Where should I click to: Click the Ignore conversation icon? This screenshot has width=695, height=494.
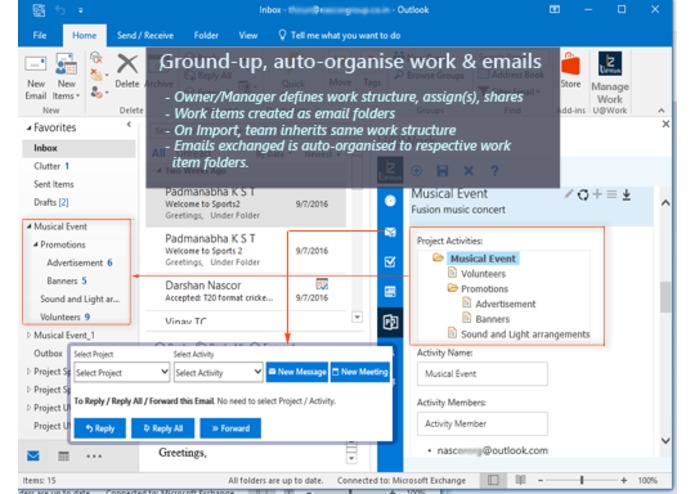(x=96, y=58)
